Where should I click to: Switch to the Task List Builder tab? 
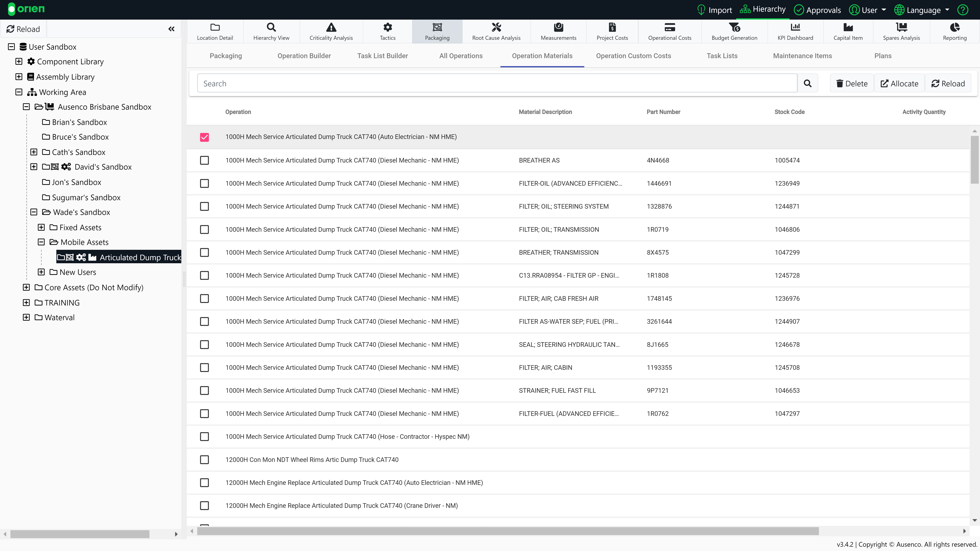click(x=382, y=56)
